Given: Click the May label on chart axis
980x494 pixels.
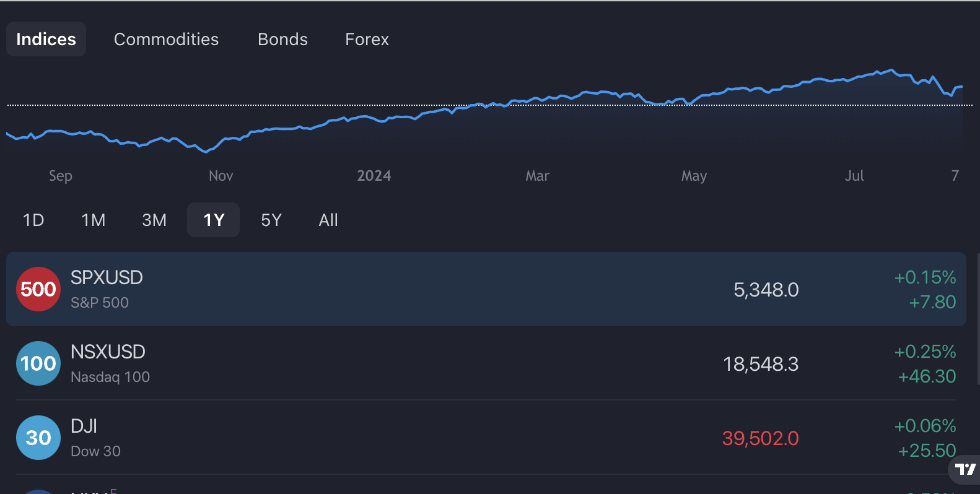Looking at the screenshot, I should click(694, 176).
